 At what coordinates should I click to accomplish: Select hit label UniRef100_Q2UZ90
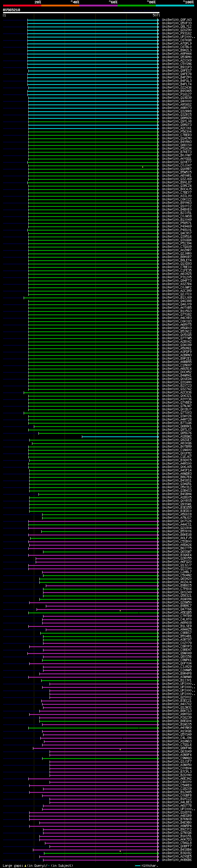(177, 30)
